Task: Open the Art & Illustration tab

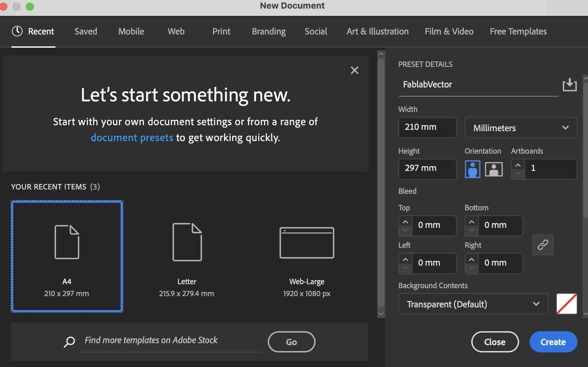Action: (x=377, y=31)
